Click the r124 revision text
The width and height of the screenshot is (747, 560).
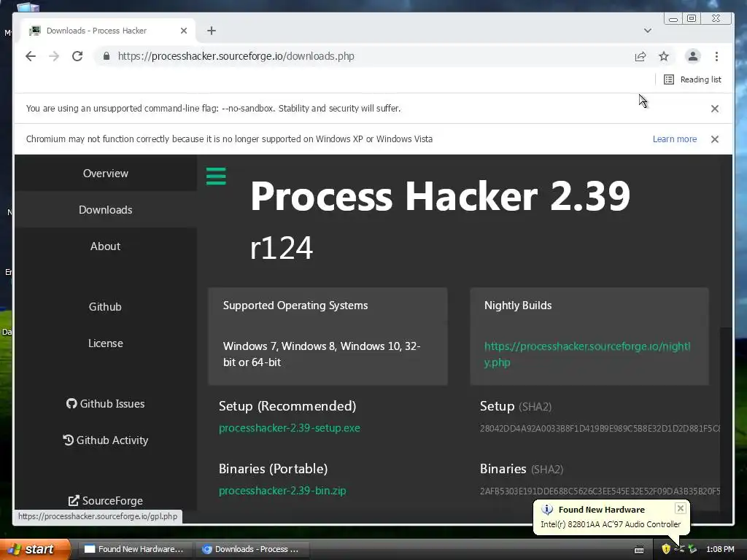click(x=282, y=248)
